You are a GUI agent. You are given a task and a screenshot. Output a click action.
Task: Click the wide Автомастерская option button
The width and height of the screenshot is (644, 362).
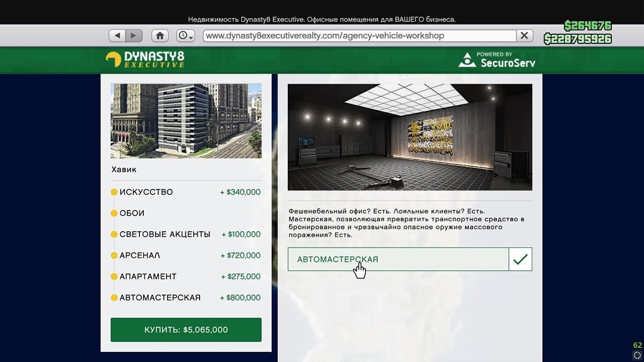tap(398, 260)
